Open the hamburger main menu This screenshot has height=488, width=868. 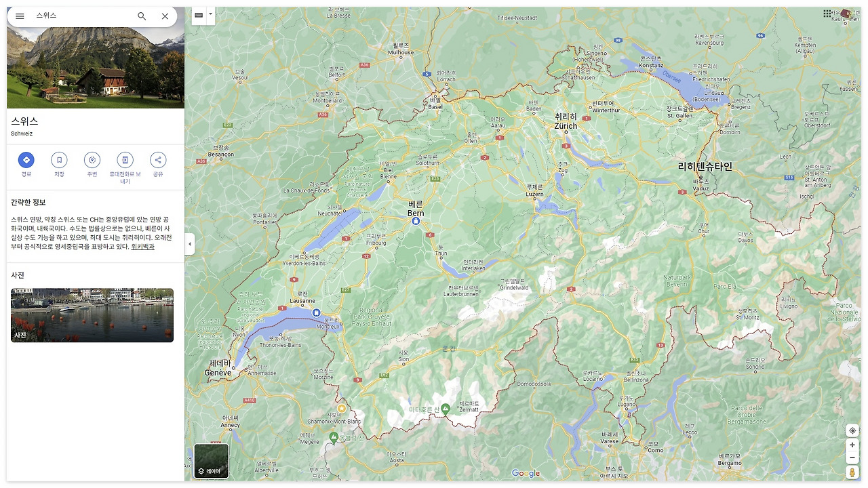(x=20, y=16)
